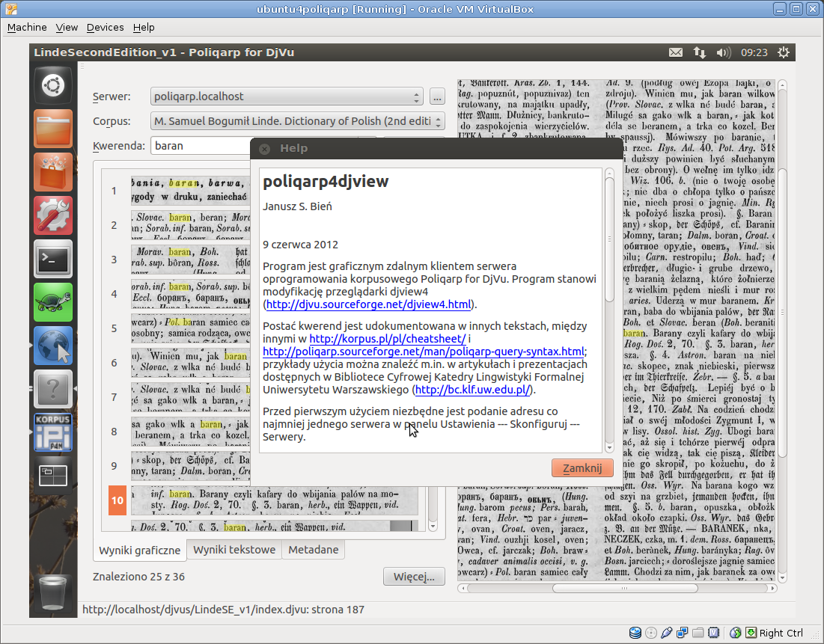Click the 'Znaleziono 25 z 36' results count
This screenshot has width=824, height=644.
click(138, 577)
